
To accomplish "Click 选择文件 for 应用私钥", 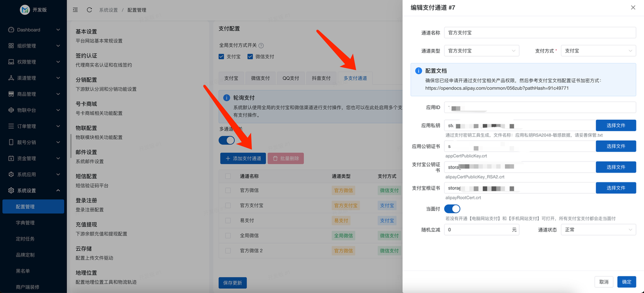I will point(615,126).
